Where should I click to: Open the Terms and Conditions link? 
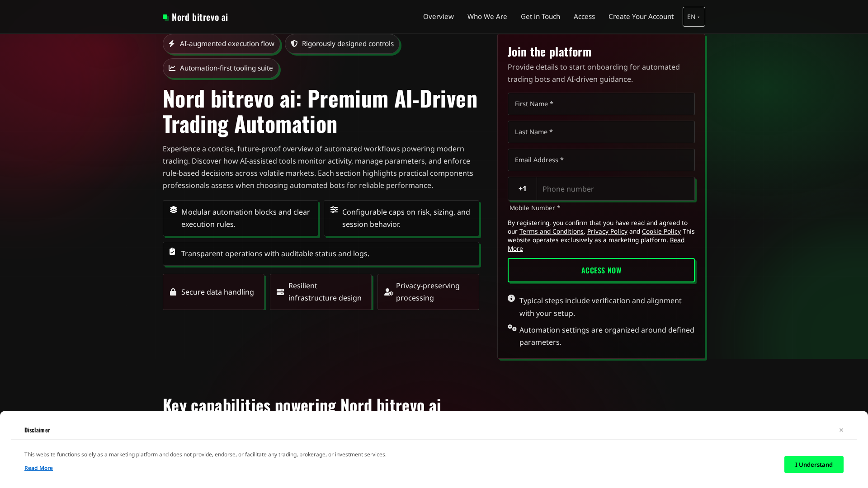point(551,231)
